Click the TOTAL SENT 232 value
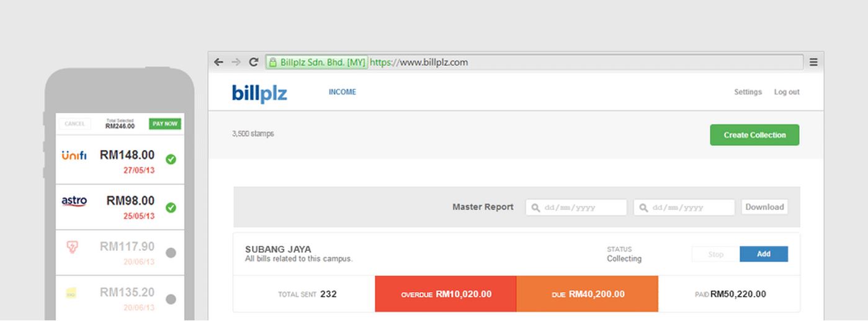868x321 pixels. point(307,294)
